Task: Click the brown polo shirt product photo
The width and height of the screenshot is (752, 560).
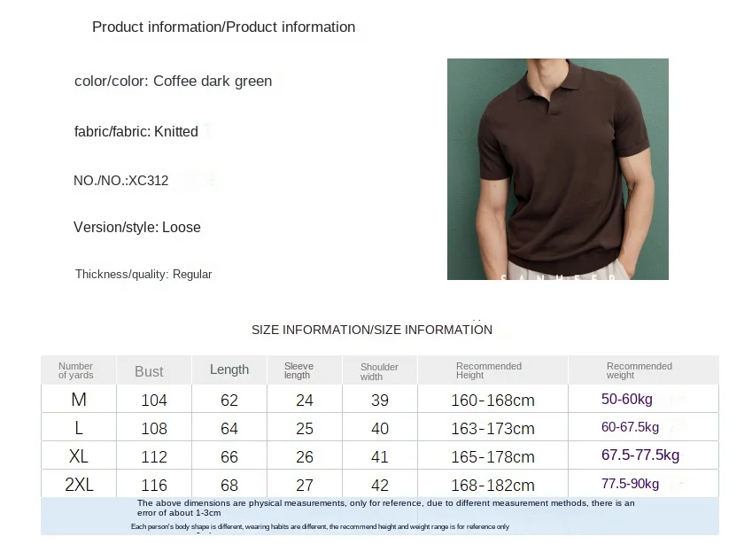Action: [558, 169]
